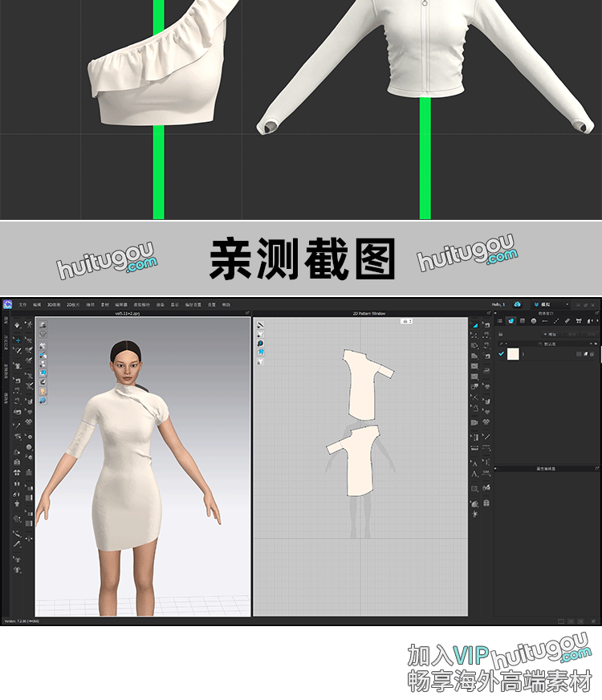This screenshot has width=602, height=700.
Task: Undock the object browser panel corner icon
Action: click(596, 313)
